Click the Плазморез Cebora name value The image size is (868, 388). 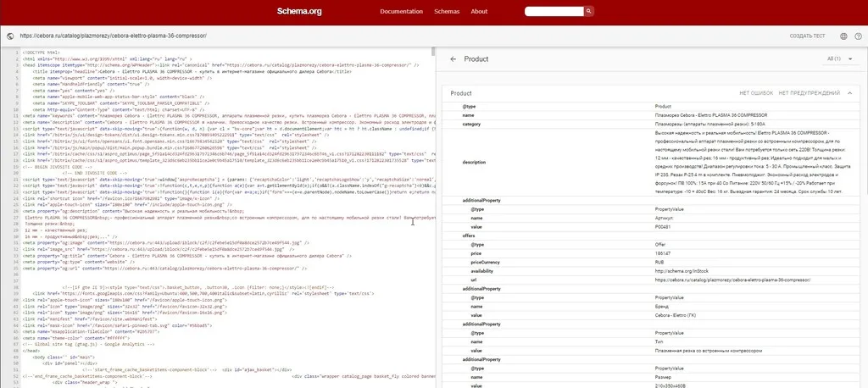711,115
